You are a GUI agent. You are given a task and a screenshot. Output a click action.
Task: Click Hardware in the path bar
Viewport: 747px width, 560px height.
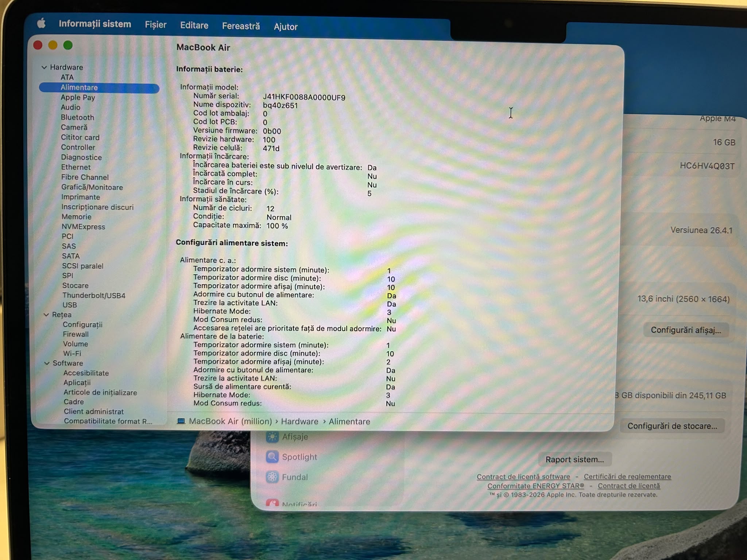coord(299,421)
